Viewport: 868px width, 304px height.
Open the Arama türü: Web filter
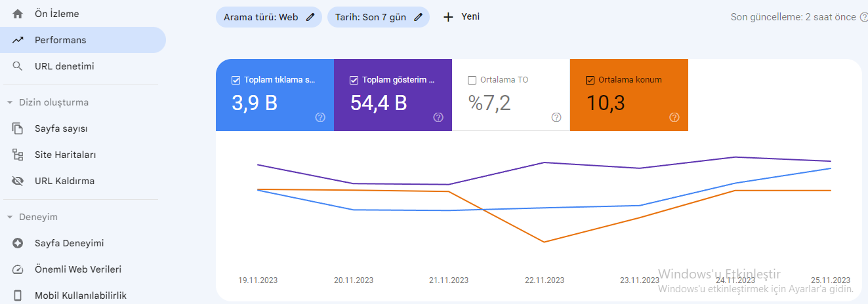[269, 17]
